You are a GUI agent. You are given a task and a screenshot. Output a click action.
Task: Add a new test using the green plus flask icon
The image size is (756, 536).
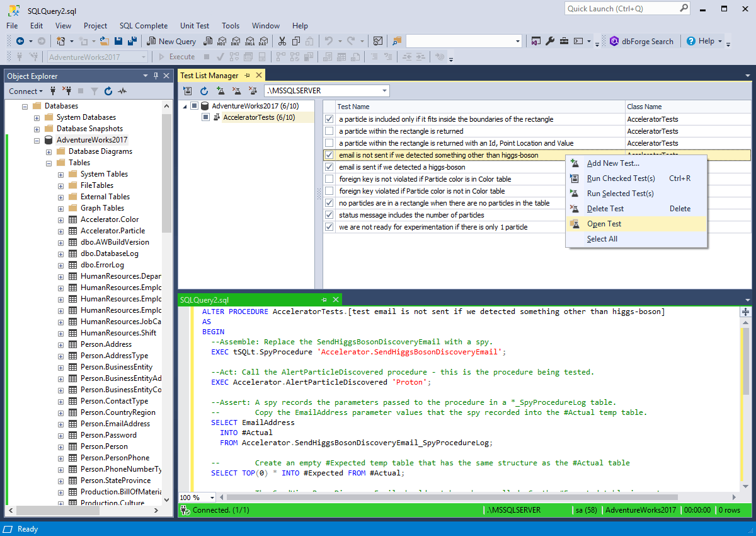pos(221,91)
